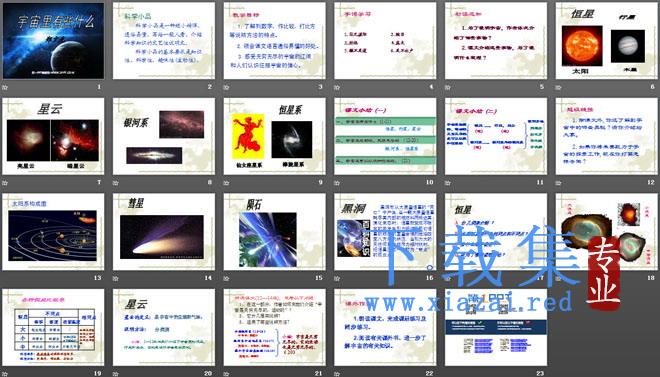The height and width of the screenshot is (377, 660).
Task: Select slide 10 with the green bars
Action: pos(385,136)
